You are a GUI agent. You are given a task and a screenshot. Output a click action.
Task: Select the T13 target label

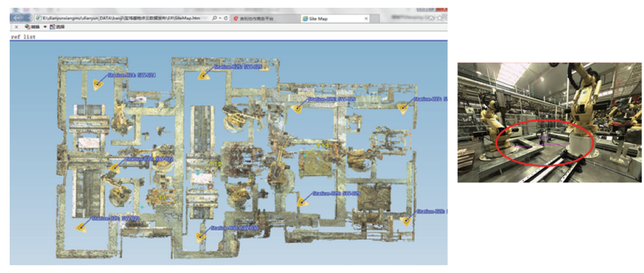(322, 146)
